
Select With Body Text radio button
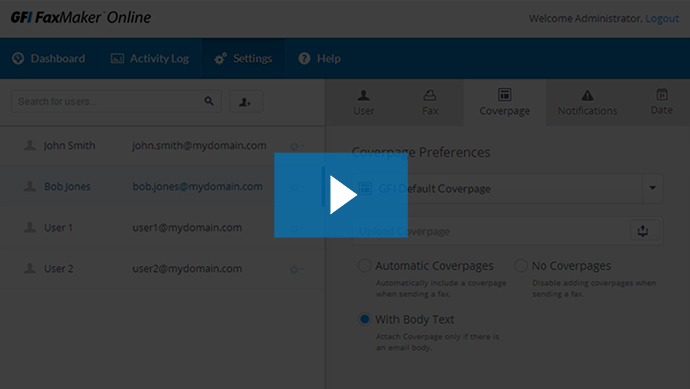[x=364, y=319]
